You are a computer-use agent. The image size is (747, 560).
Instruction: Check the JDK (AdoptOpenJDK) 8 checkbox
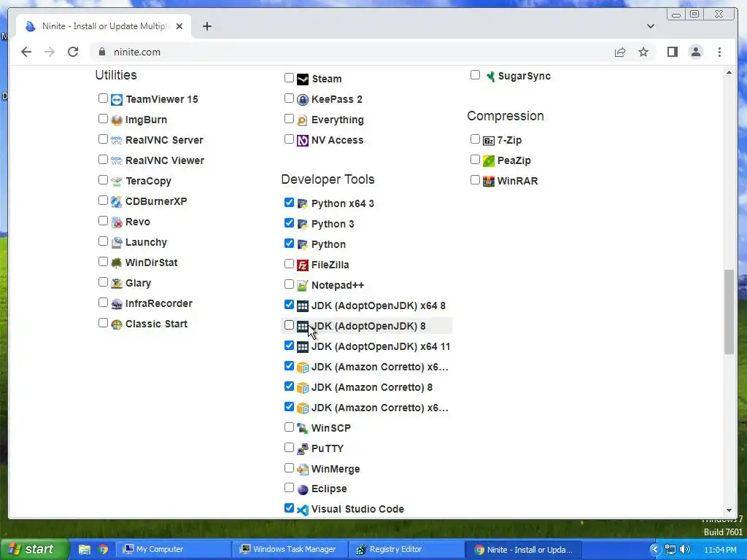pyautogui.click(x=289, y=325)
